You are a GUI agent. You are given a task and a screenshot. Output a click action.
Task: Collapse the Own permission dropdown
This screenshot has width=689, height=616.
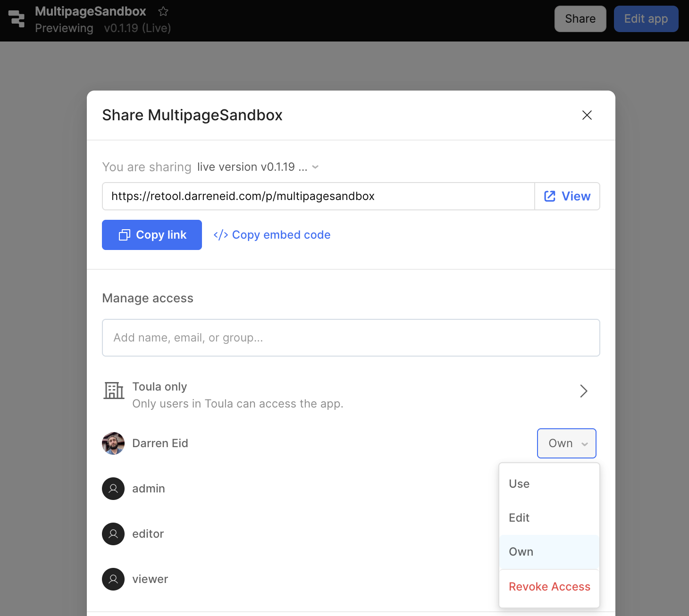coord(566,443)
